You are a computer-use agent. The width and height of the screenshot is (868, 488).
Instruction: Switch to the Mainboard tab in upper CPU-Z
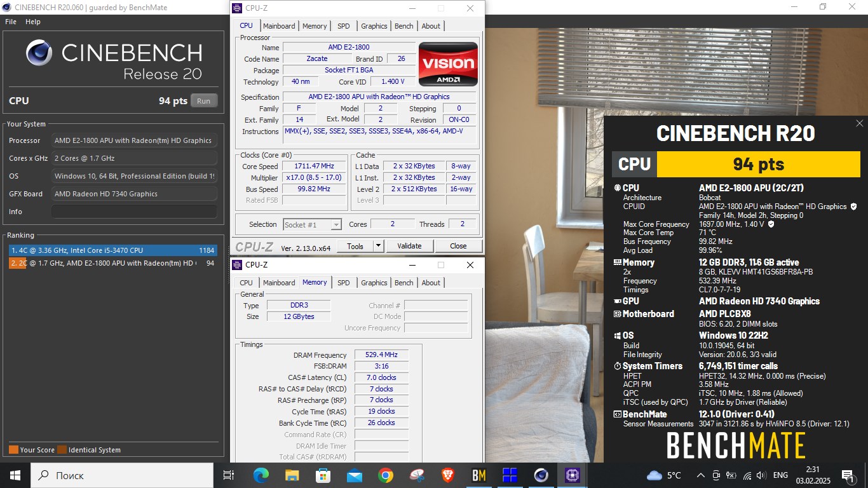279,26
